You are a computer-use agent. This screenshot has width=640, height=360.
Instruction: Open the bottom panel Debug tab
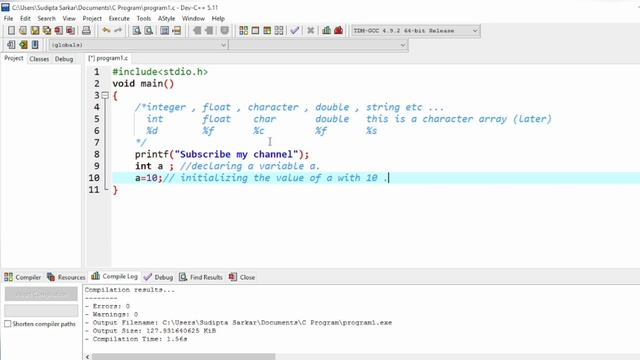pos(158,277)
